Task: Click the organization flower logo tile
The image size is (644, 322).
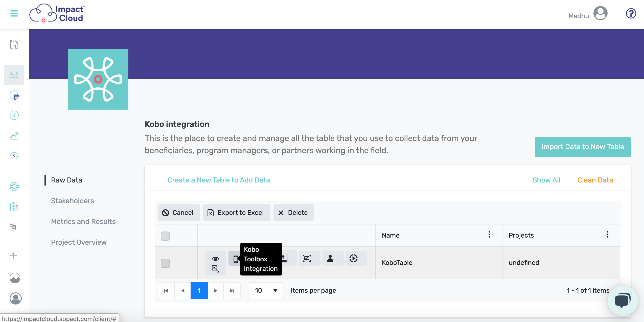Action: pos(98,79)
